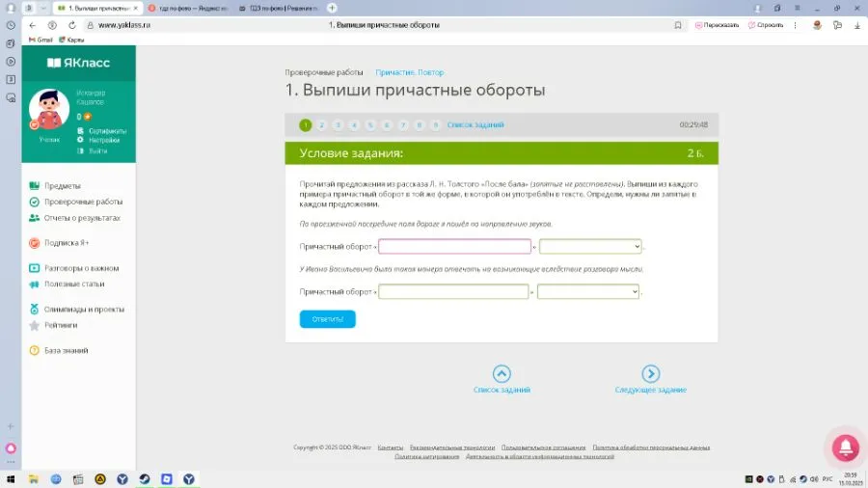Screen dimensions: 868x488
Task: Click the Спросить browser button
Action: click(x=766, y=25)
